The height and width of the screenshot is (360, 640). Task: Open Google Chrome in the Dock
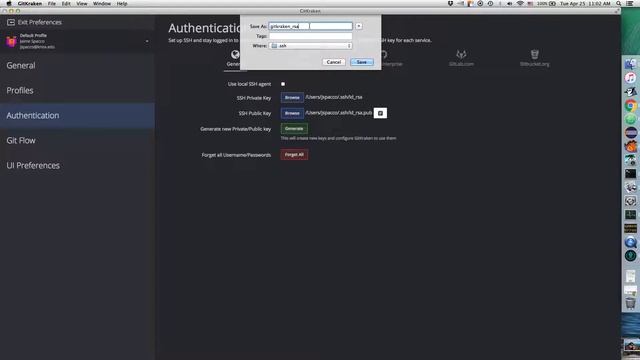pyautogui.click(x=631, y=106)
